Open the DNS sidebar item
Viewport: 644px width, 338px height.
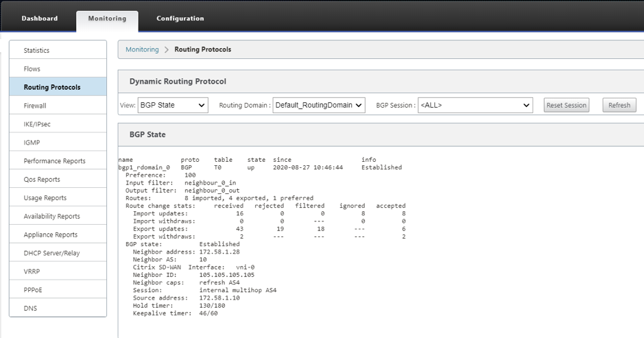(x=58, y=308)
